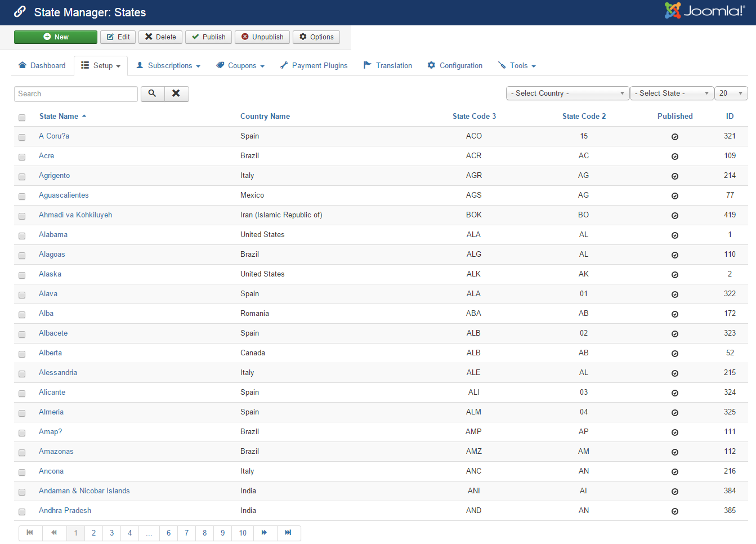
Task: Go to next page icon in pagination
Action: coord(265,533)
